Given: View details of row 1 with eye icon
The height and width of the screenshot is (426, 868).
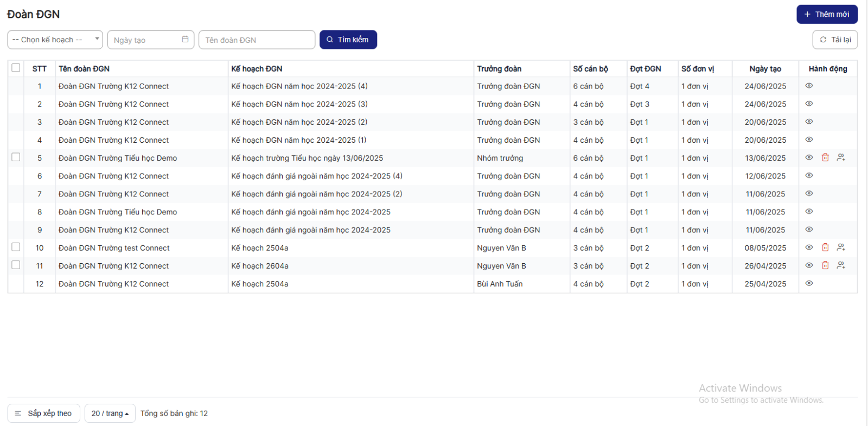Looking at the screenshot, I should 809,86.
